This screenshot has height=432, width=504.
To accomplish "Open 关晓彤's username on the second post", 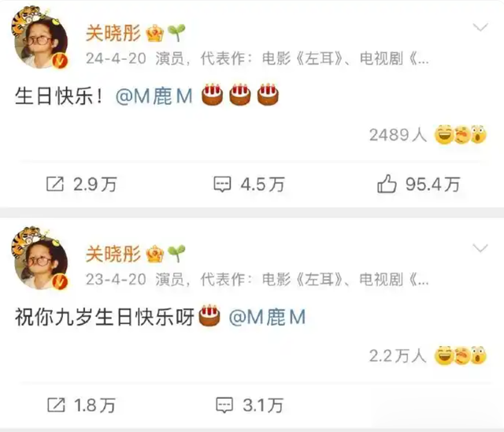I will (x=113, y=254).
